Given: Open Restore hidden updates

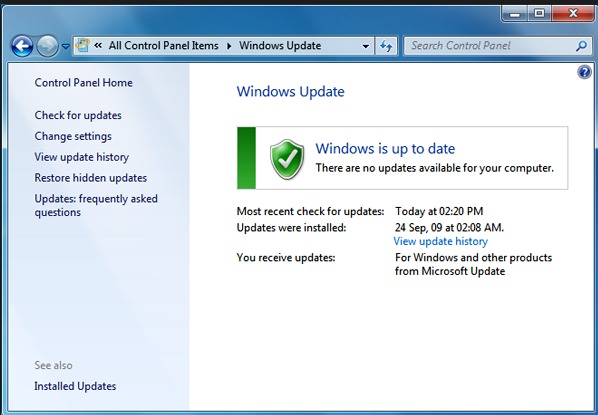Looking at the screenshot, I should [91, 178].
